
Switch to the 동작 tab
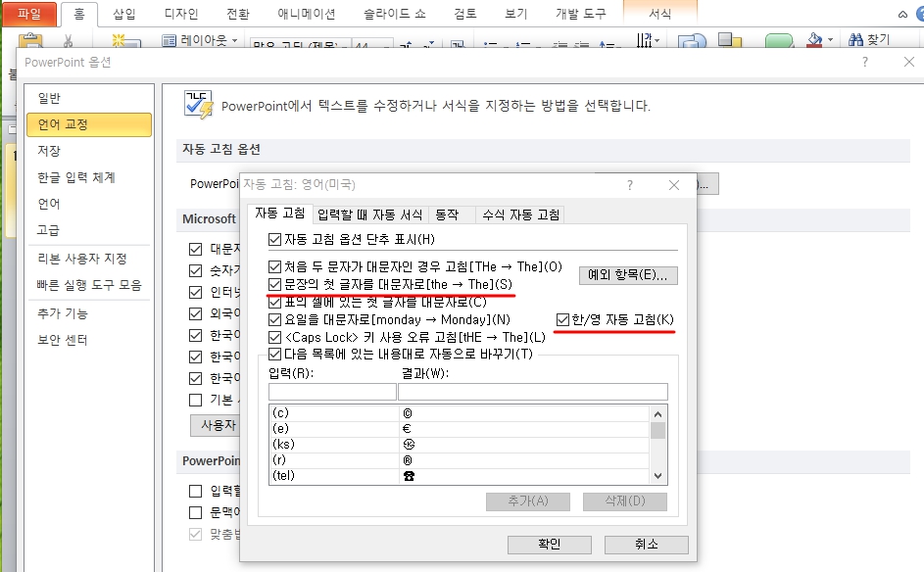tap(452, 214)
